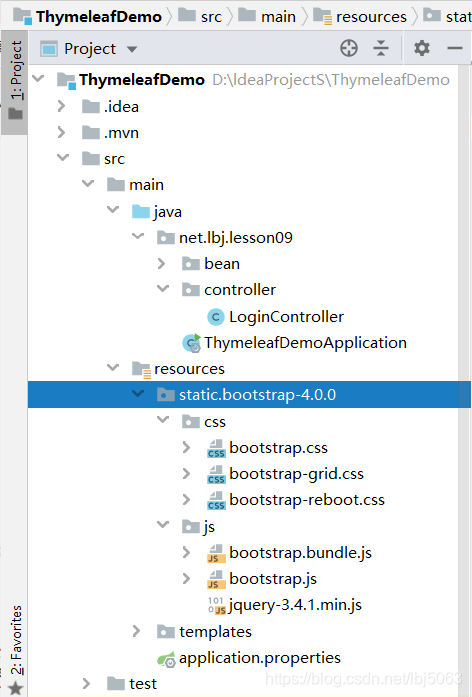The image size is (472, 697).
Task: Select the test folder name
Action: (x=143, y=684)
